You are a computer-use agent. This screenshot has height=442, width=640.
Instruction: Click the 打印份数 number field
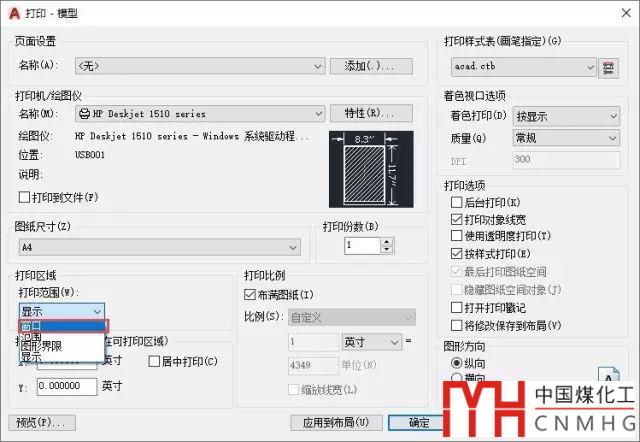coord(362,246)
